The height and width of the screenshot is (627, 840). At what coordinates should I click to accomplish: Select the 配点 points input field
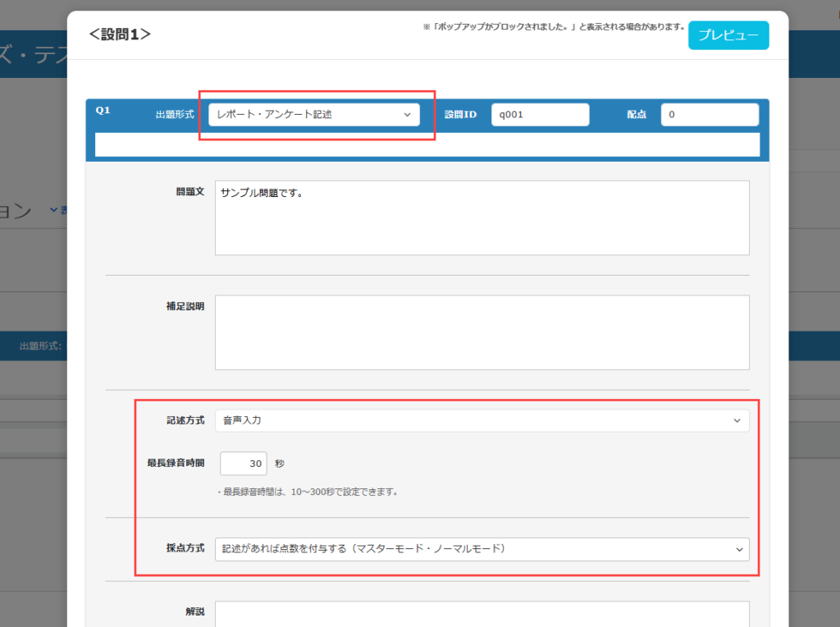pos(709,115)
